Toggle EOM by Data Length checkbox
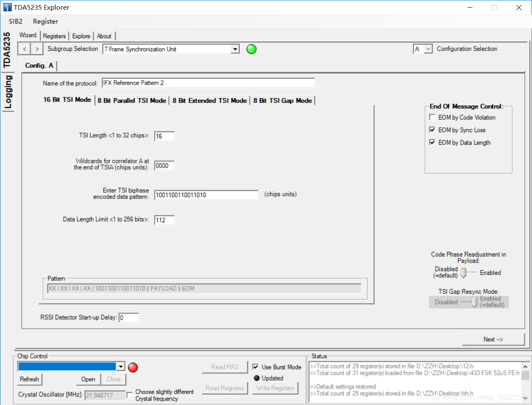Viewport: 532px width, 405px height. coord(432,142)
